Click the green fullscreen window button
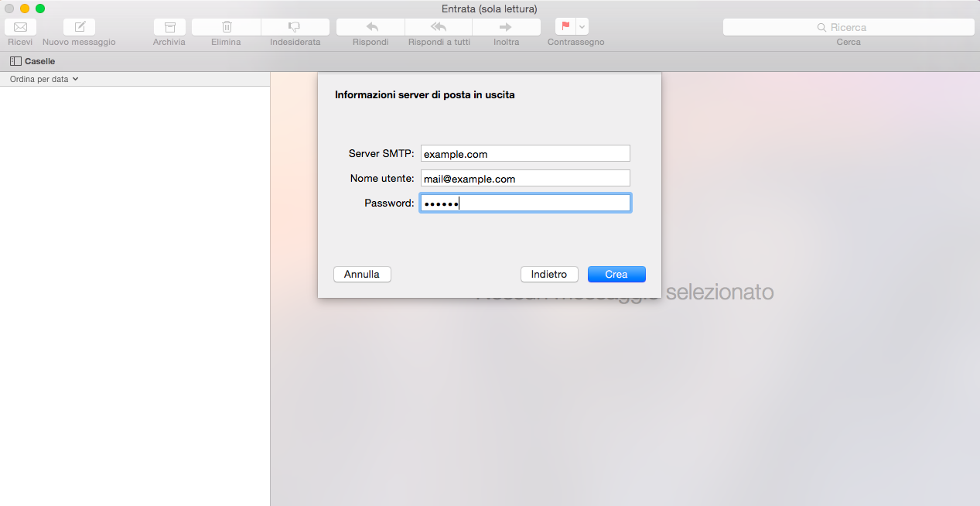Viewport: 980px width, 506px height. click(x=40, y=9)
